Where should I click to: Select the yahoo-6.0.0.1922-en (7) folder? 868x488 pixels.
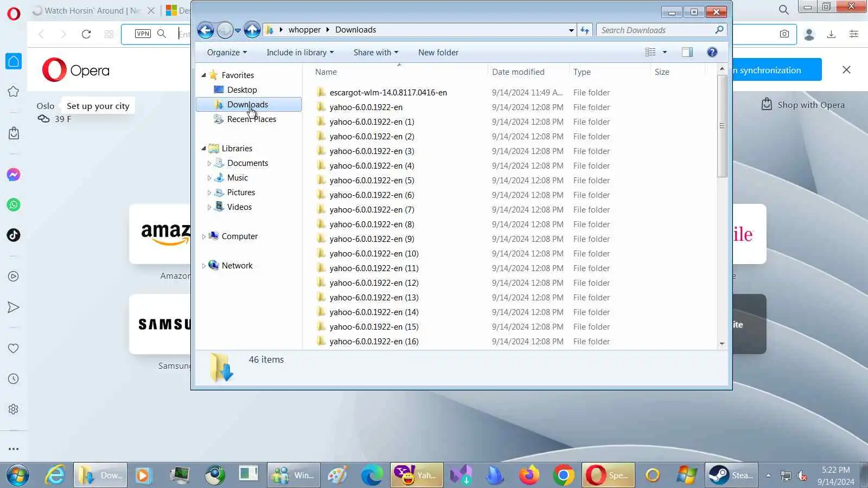click(x=372, y=210)
